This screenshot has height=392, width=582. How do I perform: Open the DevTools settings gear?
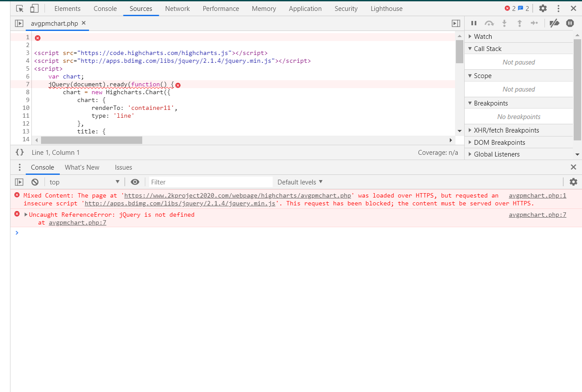pyautogui.click(x=543, y=8)
